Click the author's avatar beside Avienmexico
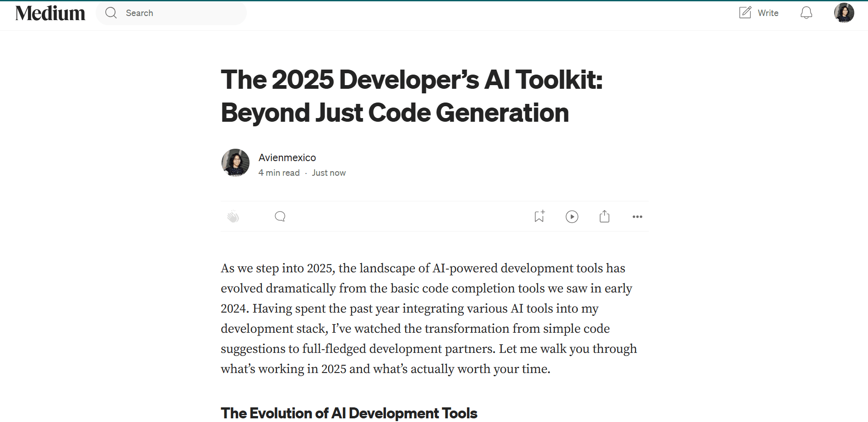This screenshot has height=422, width=868. coord(235,162)
